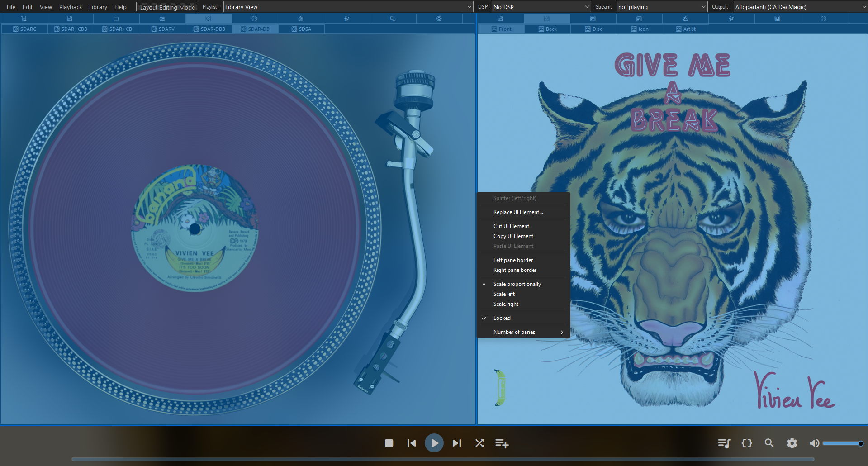868x466 pixels.
Task: Show the Back cover tab
Action: point(548,29)
